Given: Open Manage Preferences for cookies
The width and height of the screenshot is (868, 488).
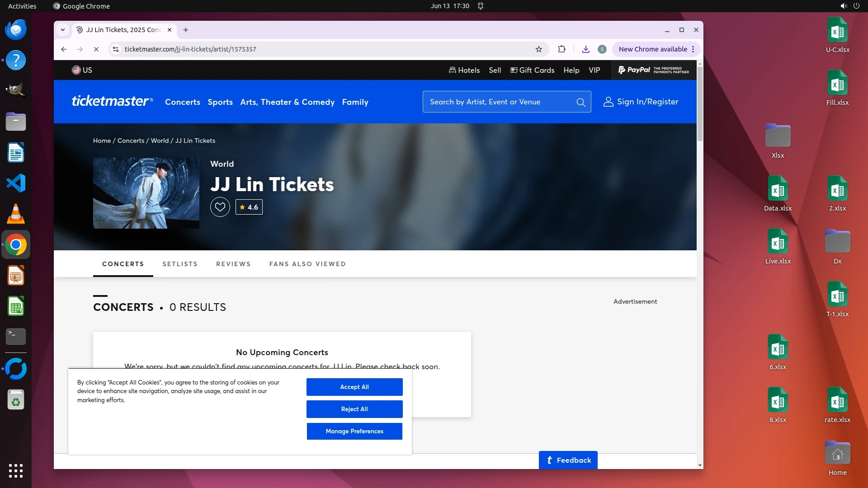Looking at the screenshot, I should (x=354, y=431).
